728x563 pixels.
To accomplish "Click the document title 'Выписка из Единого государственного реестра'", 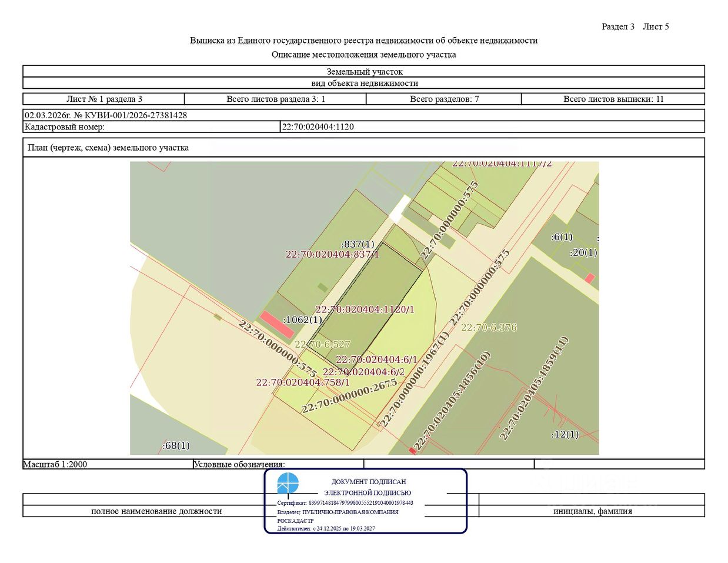I will 364,41.
